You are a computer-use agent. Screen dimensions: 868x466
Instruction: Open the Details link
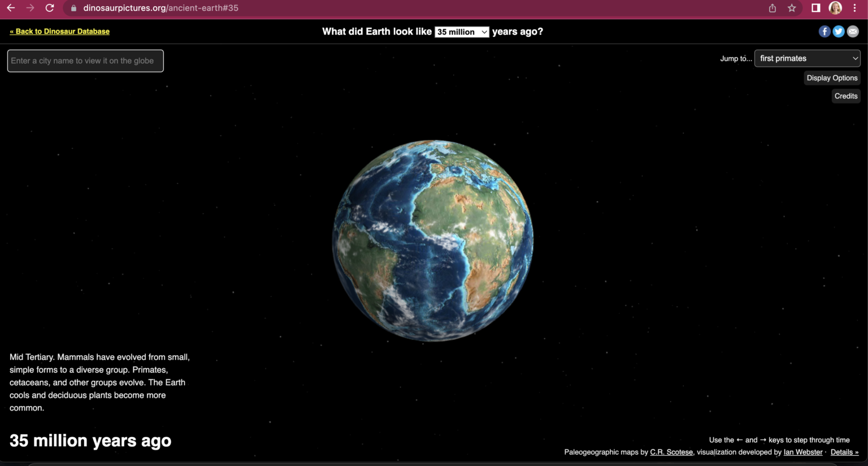tap(843, 452)
